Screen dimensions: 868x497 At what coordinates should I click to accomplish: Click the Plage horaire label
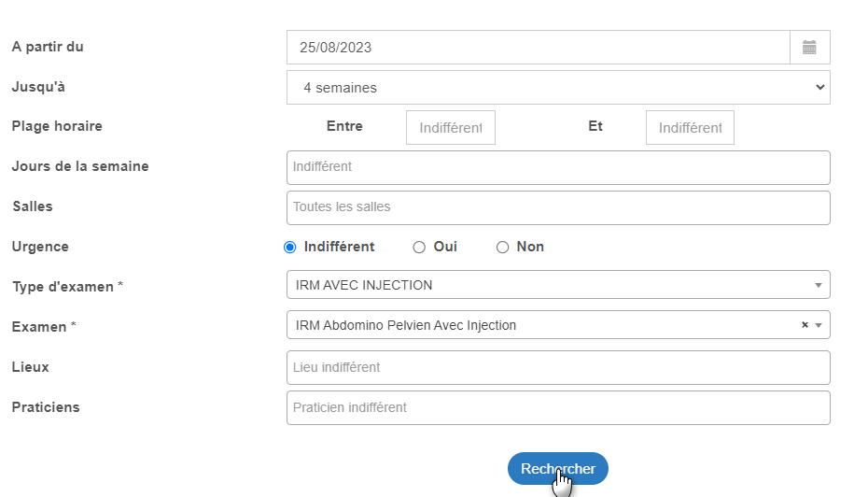click(57, 126)
